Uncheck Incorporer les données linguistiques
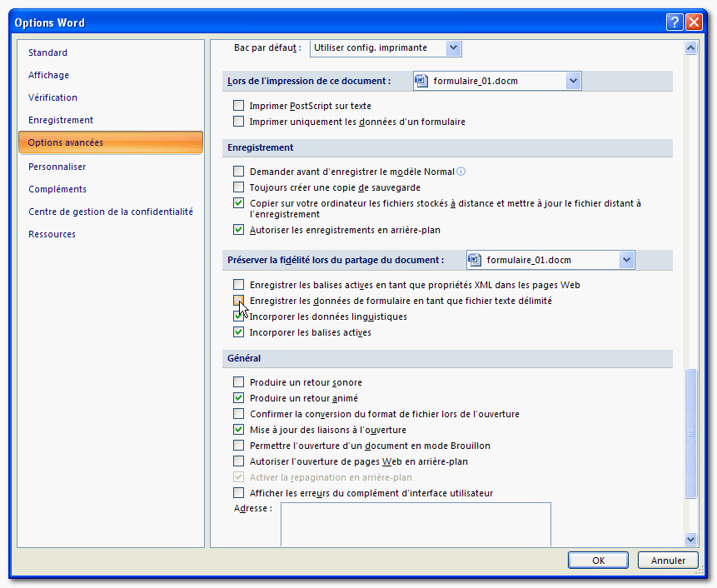The height and width of the screenshot is (588, 717). pos(238,316)
